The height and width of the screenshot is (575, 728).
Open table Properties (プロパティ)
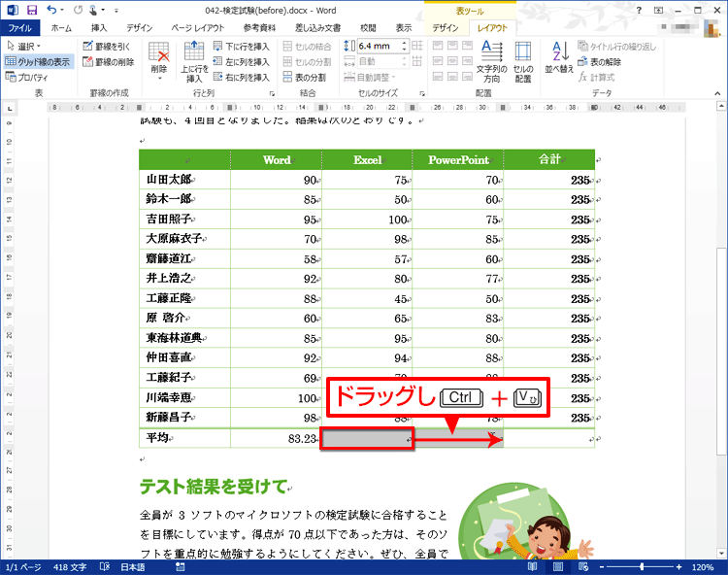coord(27,77)
